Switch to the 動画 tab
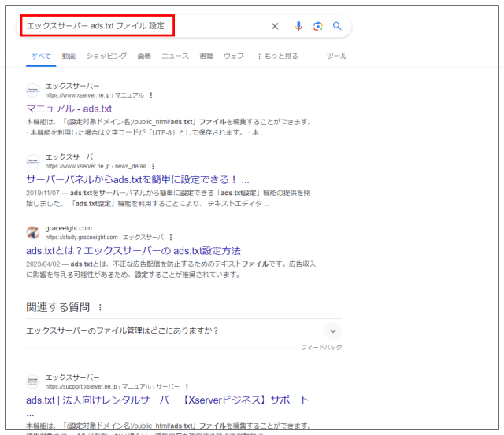The height and width of the screenshot is (435, 504). (69, 56)
